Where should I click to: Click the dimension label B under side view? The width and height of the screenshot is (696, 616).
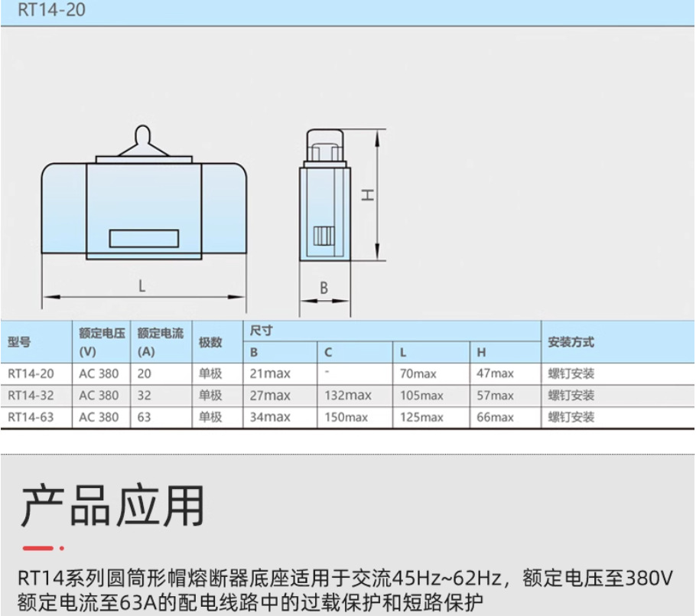(323, 285)
